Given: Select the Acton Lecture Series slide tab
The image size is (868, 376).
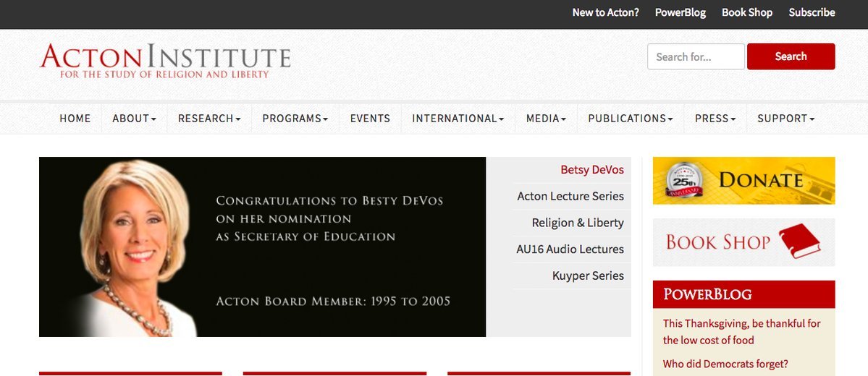Looking at the screenshot, I should click(x=570, y=196).
